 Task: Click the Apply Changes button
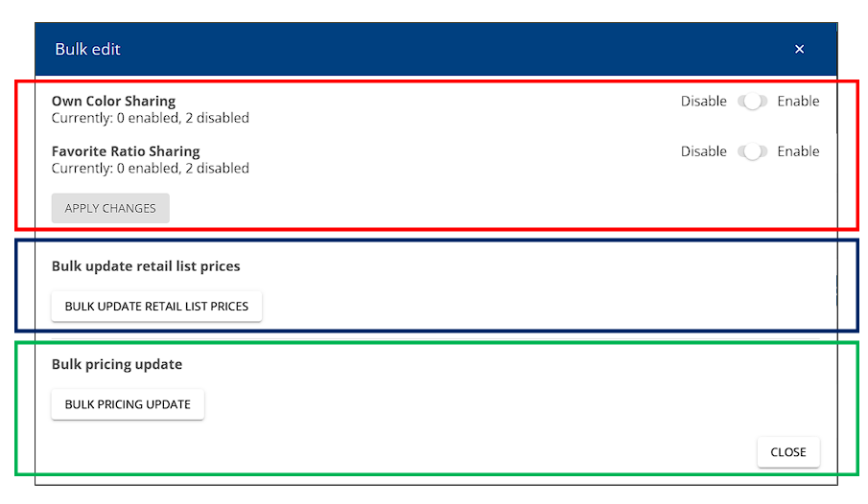tap(110, 208)
